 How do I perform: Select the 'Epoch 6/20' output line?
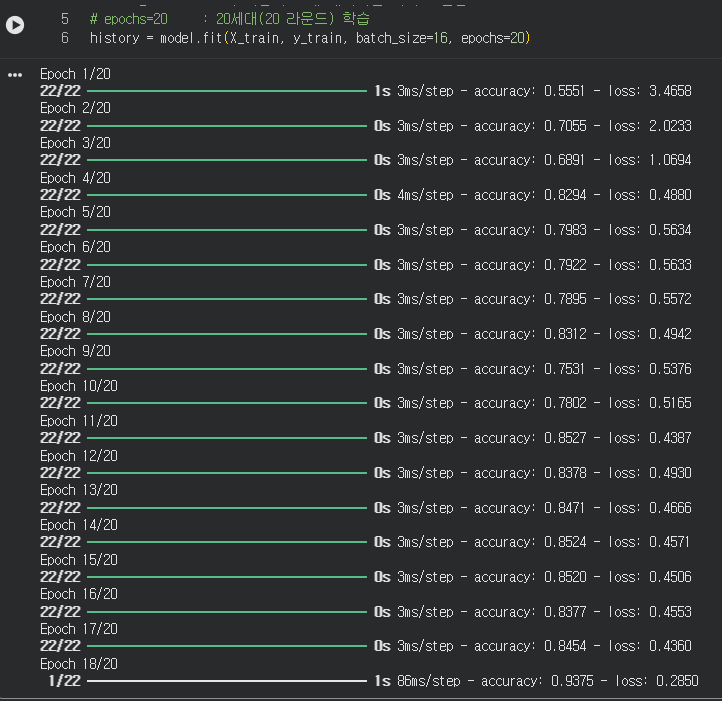tap(75, 247)
